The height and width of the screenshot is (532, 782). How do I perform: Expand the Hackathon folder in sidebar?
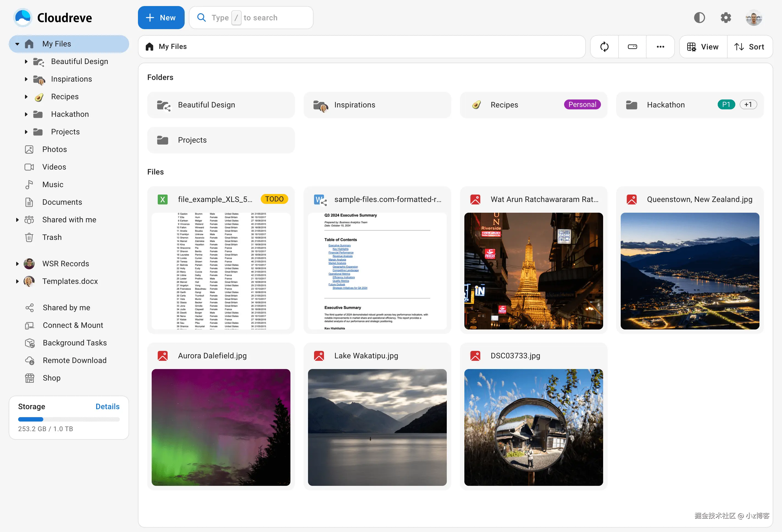point(26,114)
